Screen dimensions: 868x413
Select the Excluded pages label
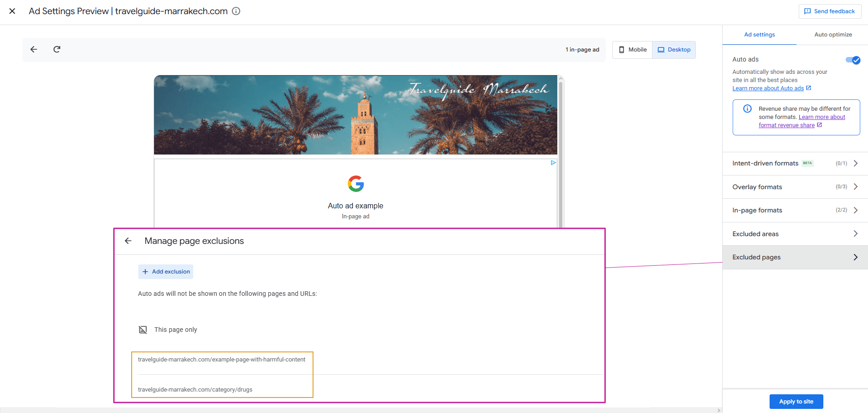tap(756, 257)
